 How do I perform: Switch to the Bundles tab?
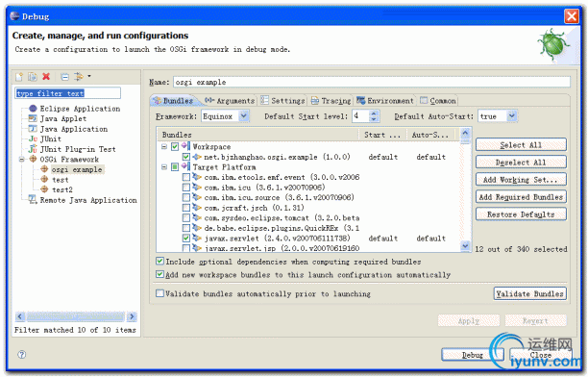(x=173, y=101)
